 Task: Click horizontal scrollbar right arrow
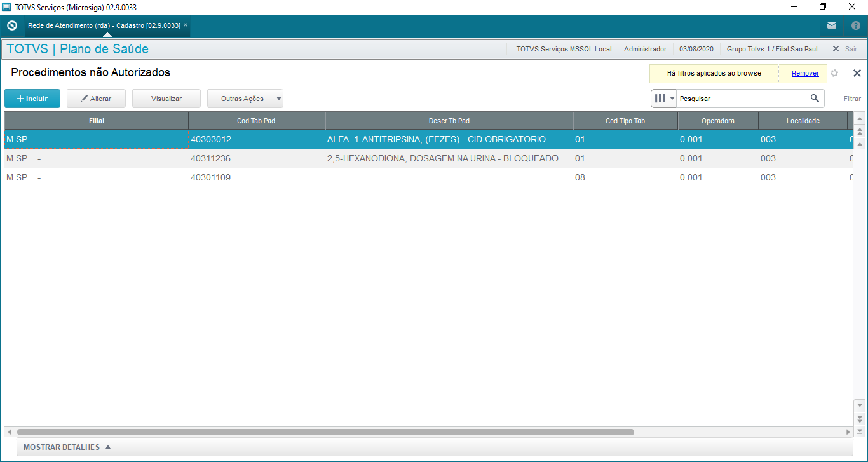848,432
